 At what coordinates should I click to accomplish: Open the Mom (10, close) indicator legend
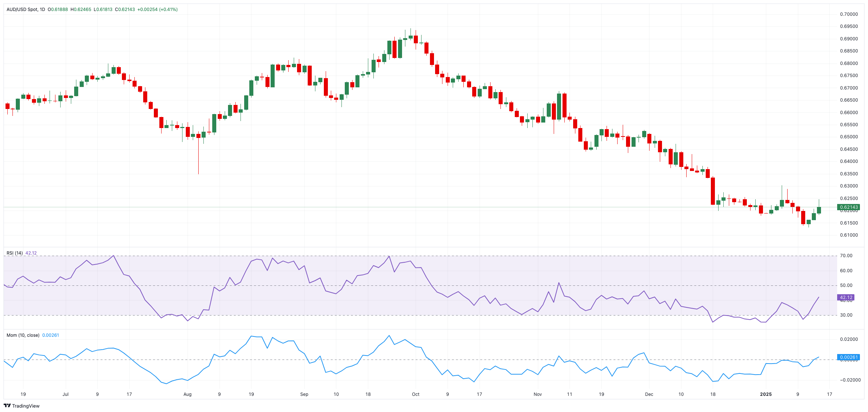(x=23, y=335)
